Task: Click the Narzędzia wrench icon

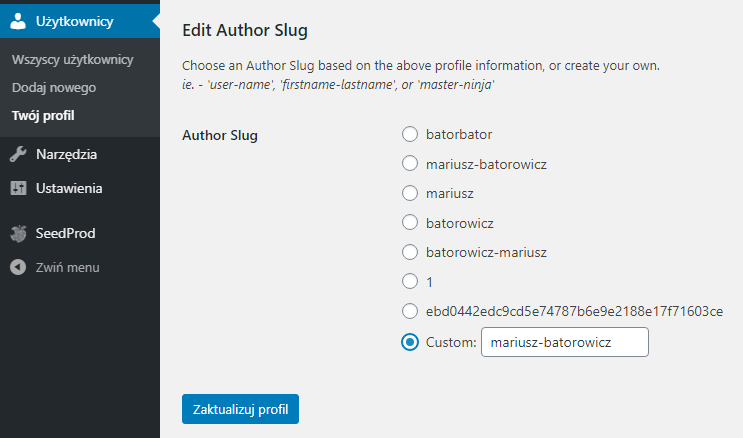Action: (x=18, y=154)
